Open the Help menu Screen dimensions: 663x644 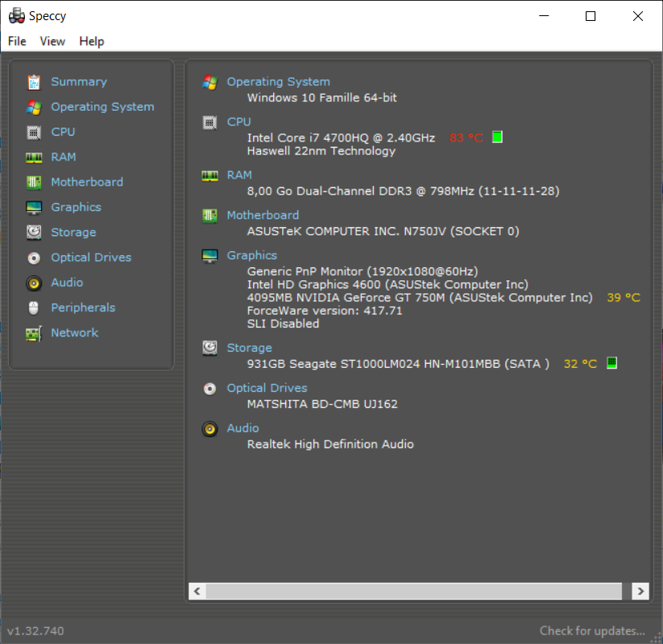coord(92,41)
